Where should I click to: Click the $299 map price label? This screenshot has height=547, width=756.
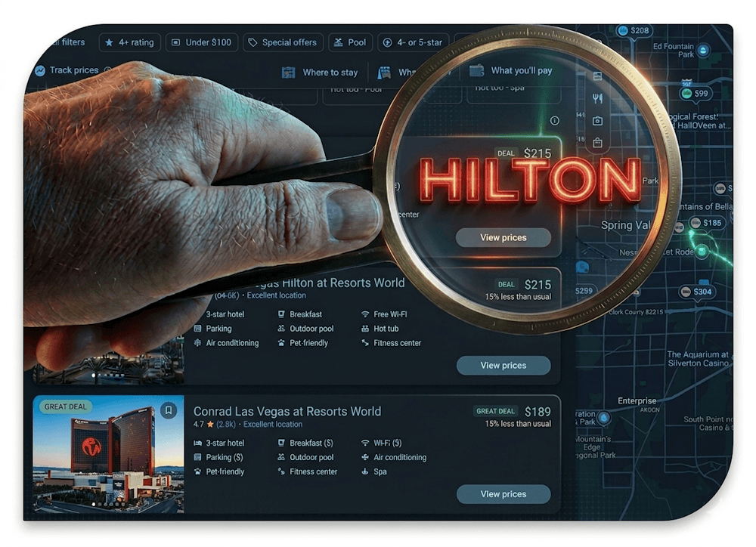[x=584, y=291]
